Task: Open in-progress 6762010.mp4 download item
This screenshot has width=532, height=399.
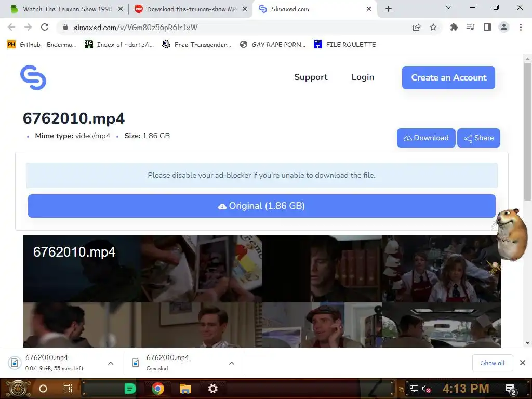Action: click(54, 363)
